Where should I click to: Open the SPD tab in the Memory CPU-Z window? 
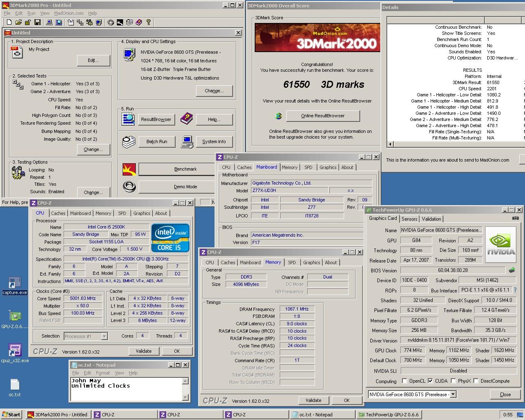coord(292,262)
